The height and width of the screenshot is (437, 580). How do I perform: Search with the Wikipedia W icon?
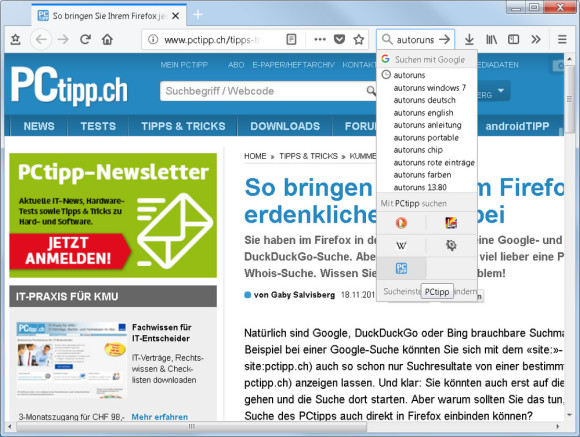[401, 245]
